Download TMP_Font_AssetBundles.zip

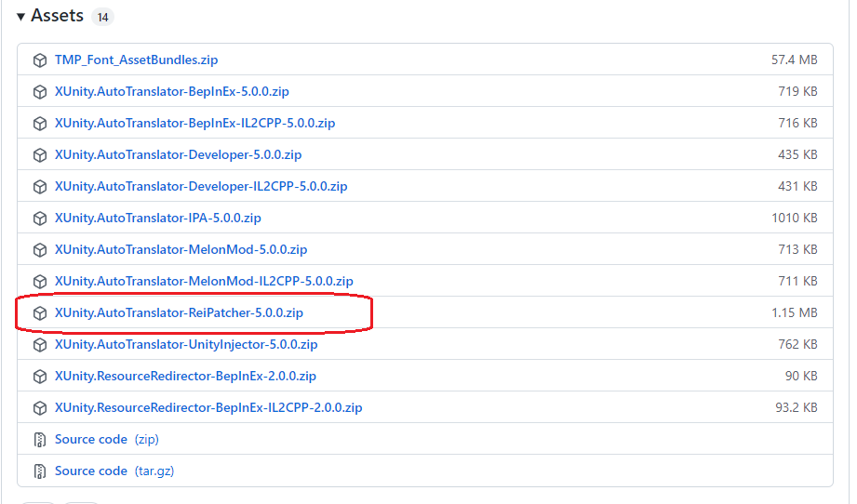coord(136,60)
